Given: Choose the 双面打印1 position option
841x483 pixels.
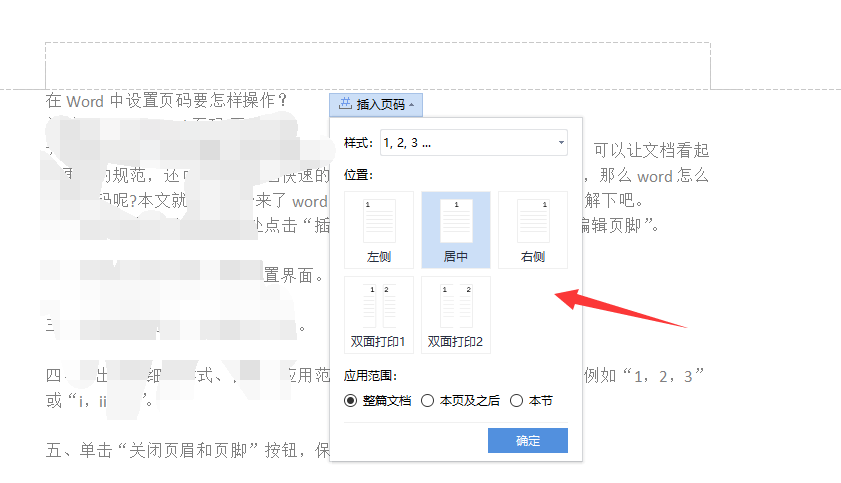Looking at the screenshot, I should (x=379, y=315).
